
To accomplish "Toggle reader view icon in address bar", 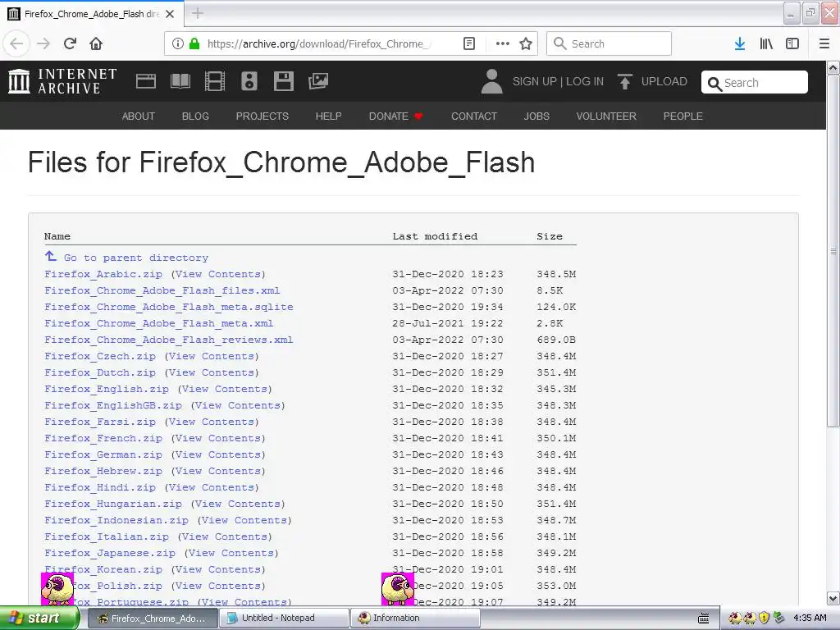I will (x=468, y=44).
